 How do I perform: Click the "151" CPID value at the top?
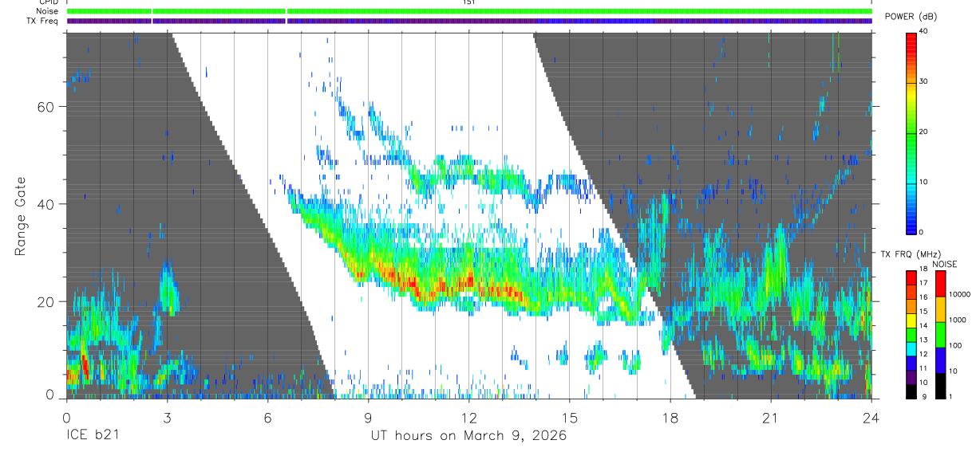click(468, 2)
